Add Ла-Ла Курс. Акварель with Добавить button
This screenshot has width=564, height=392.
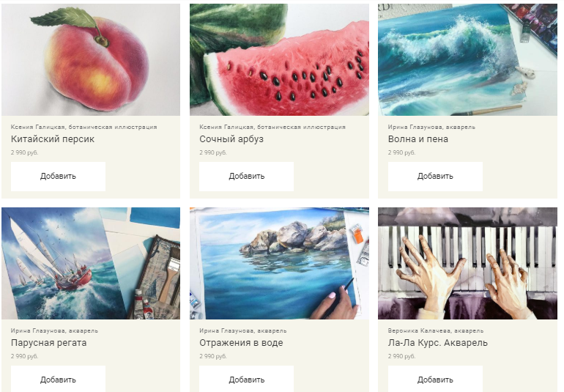[435, 379]
